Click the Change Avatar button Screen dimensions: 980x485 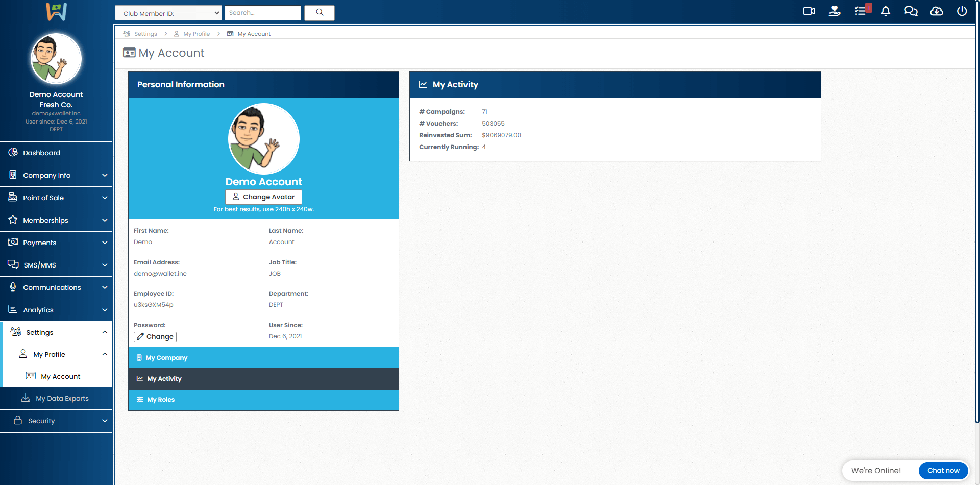(x=263, y=197)
